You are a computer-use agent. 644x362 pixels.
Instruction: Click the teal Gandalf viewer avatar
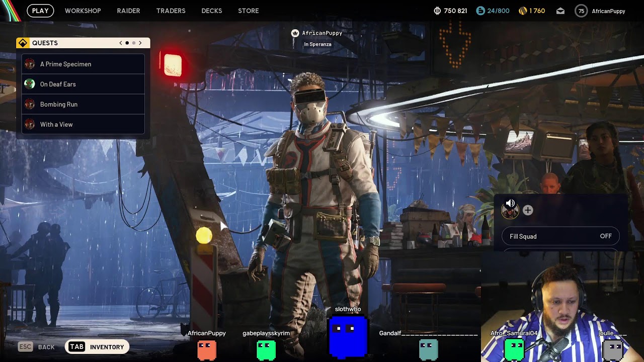coord(428,350)
